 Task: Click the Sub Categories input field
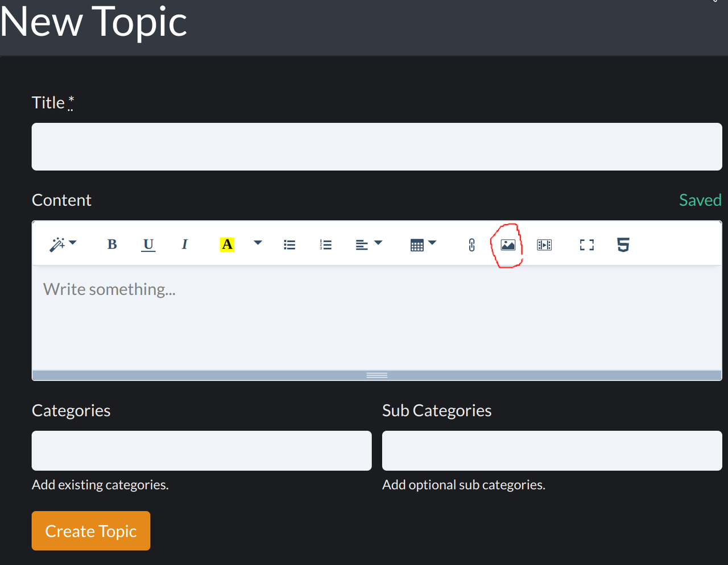click(552, 451)
